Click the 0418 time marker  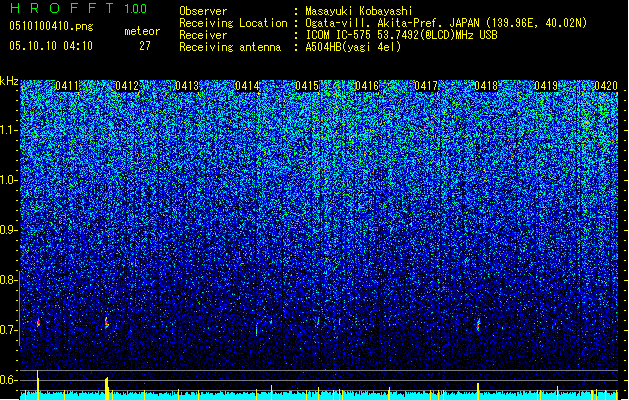pyautogui.click(x=486, y=86)
